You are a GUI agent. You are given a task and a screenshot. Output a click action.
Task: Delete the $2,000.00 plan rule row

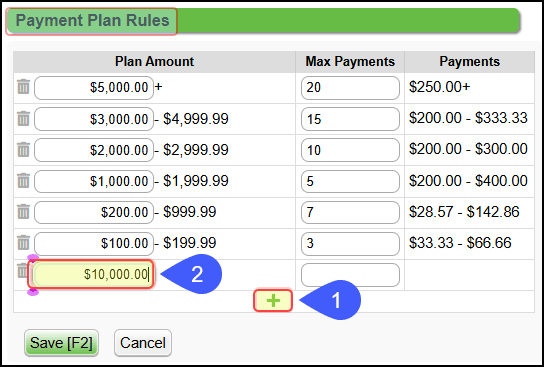point(23,150)
